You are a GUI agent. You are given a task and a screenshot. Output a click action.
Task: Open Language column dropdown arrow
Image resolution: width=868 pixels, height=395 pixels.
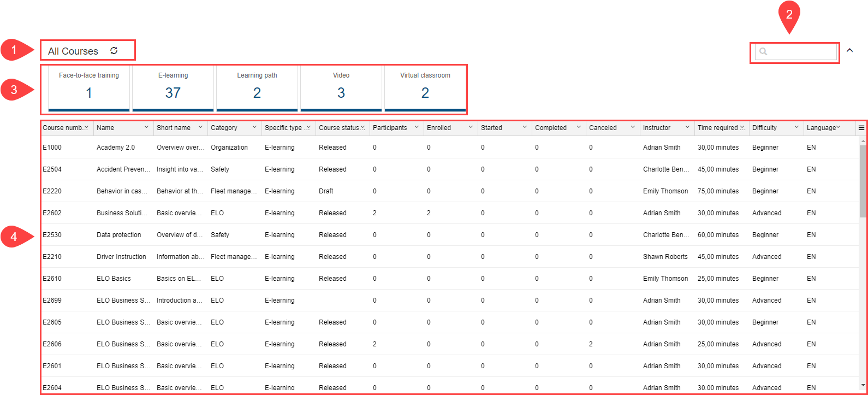(838, 127)
